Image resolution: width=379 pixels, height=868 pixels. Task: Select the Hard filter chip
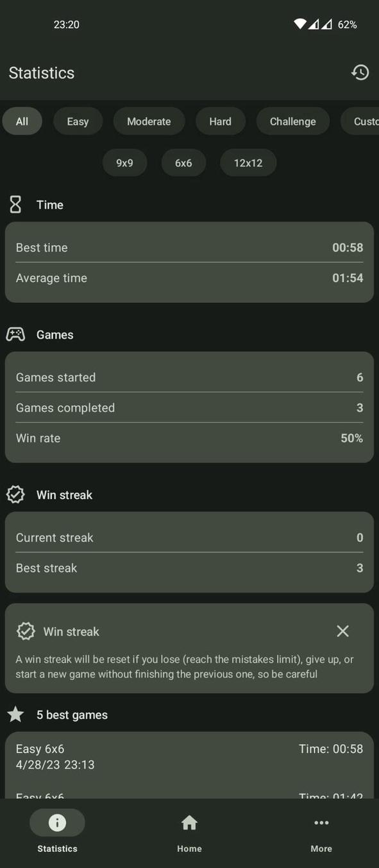pos(220,121)
